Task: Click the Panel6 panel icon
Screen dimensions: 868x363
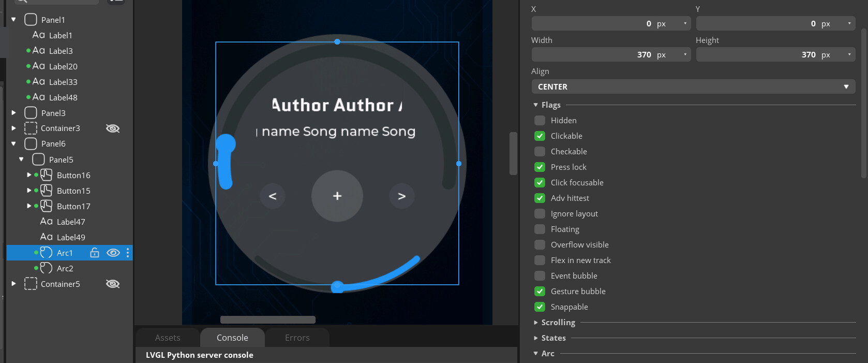Action: pyautogui.click(x=31, y=143)
